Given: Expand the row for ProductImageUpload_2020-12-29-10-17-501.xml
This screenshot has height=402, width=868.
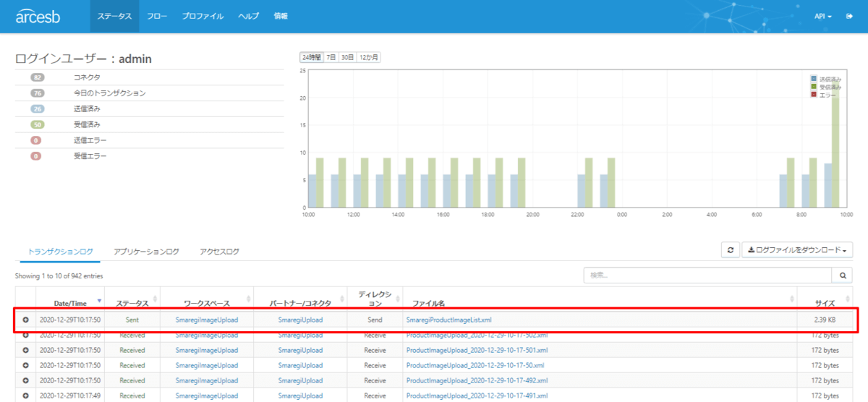Looking at the screenshot, I should [26, 350].
